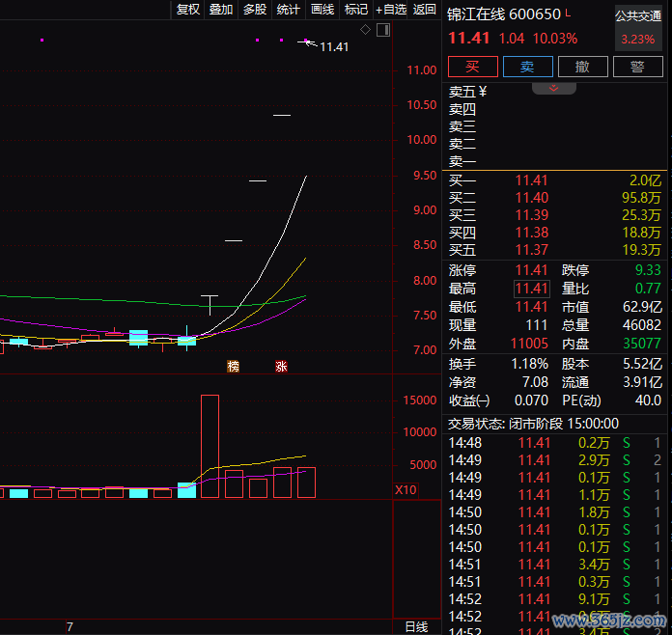Viewport: 672px width, 635px height.
Task: Select 买一 price 11.41 row
Action: [554, 180]
